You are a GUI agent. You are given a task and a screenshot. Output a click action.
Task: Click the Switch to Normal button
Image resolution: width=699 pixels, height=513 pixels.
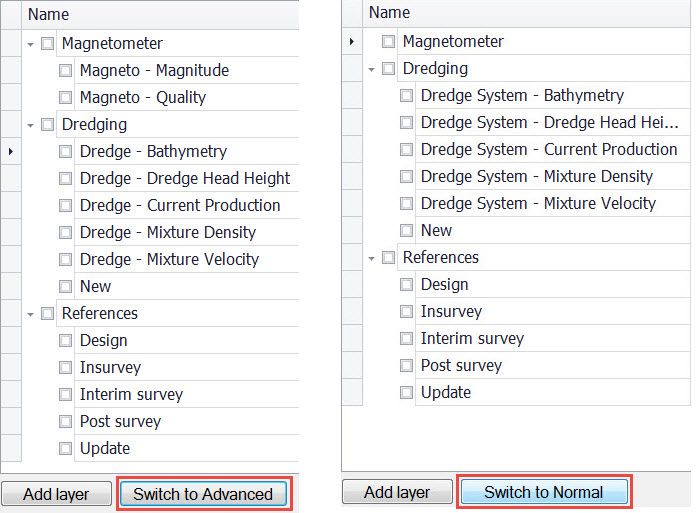543,492
